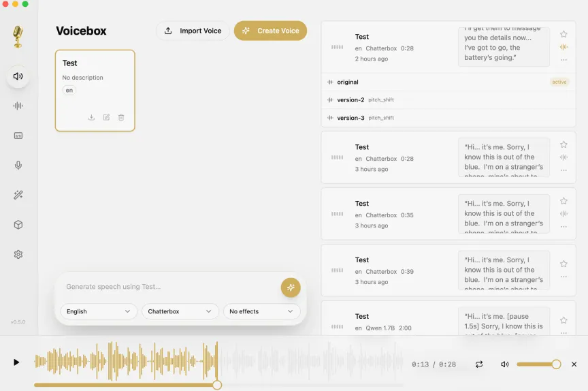
Task: Open more options for the 2 hours ago generation
Action: (x=563, y=60)
